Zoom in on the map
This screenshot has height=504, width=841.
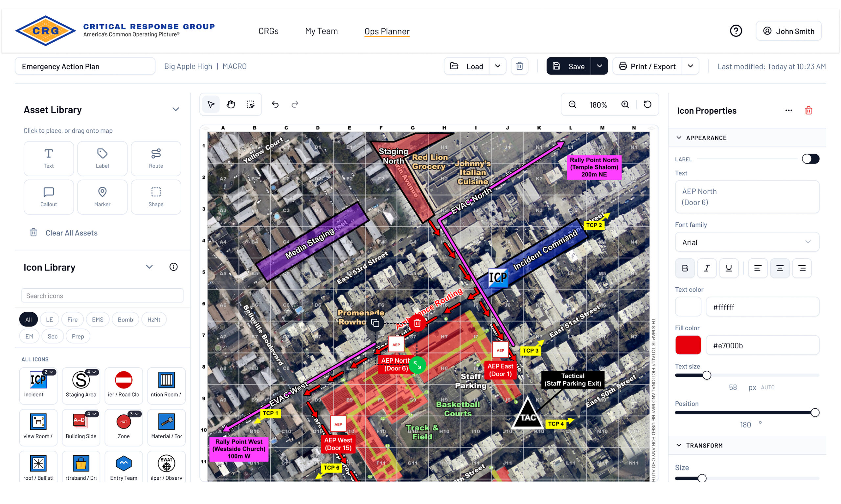[x=625, y=105]
